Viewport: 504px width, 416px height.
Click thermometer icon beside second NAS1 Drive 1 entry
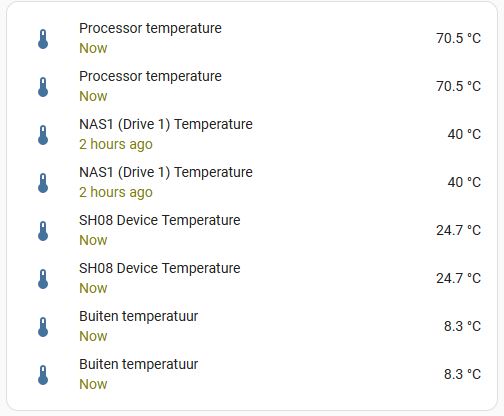tap(43, 183)
